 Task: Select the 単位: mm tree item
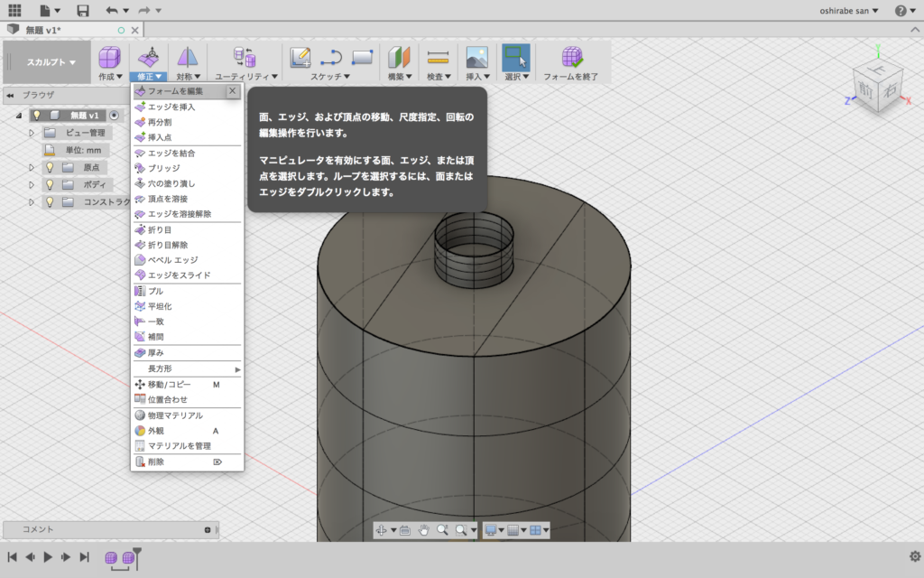[x=74, y=151]
